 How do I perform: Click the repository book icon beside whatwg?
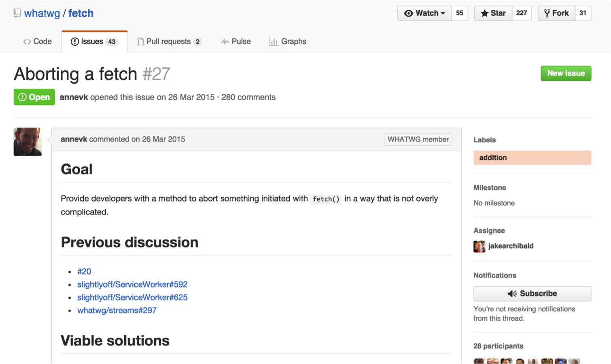coord(17,13)
